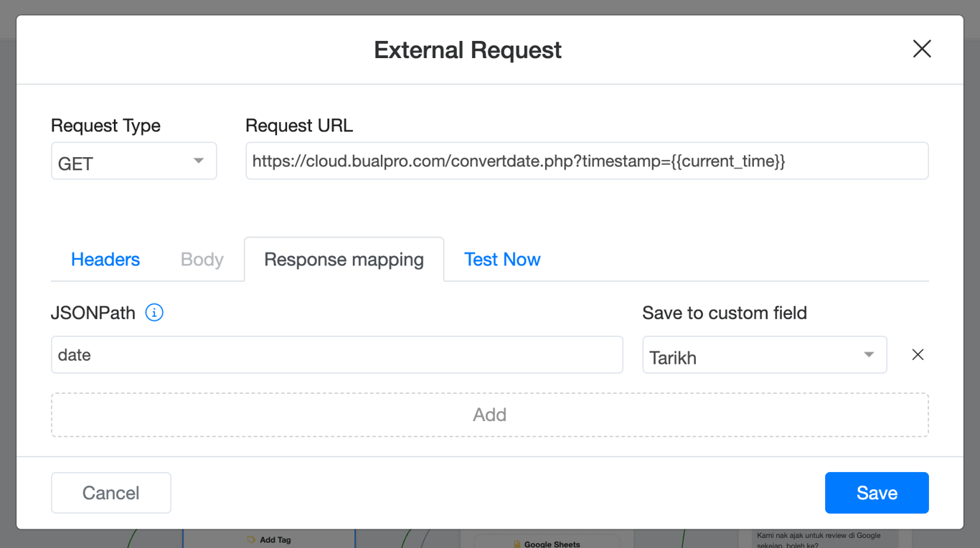Click the Save button
Screen dimensions: 980x548
tap(877, 493)
